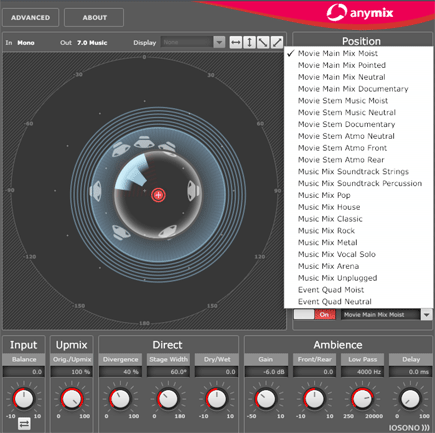This screenshot has width=435, height=433.
Task: Open the preset dropdown arrow beside Movie Main Mix Moist
Action: click(426, 314)
